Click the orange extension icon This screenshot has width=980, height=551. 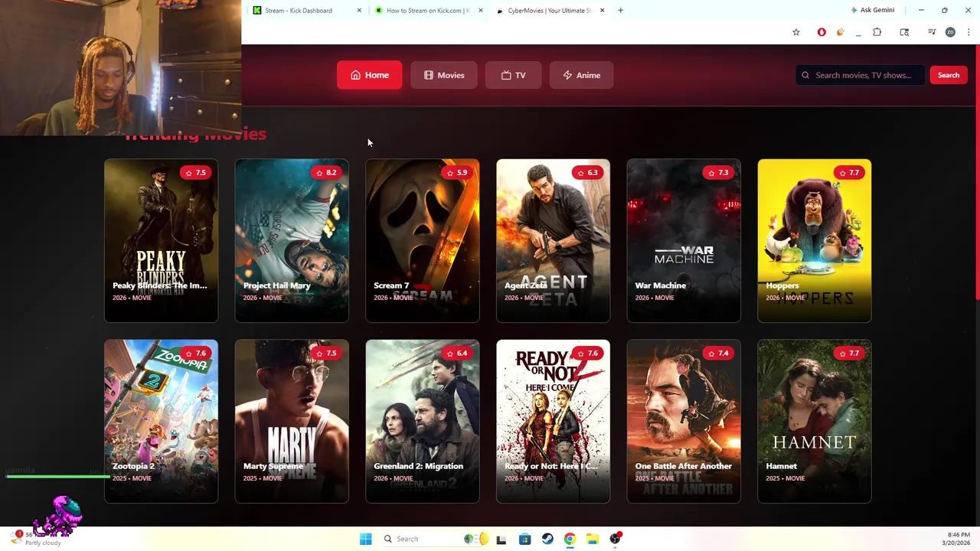click(x=840, y=32)
